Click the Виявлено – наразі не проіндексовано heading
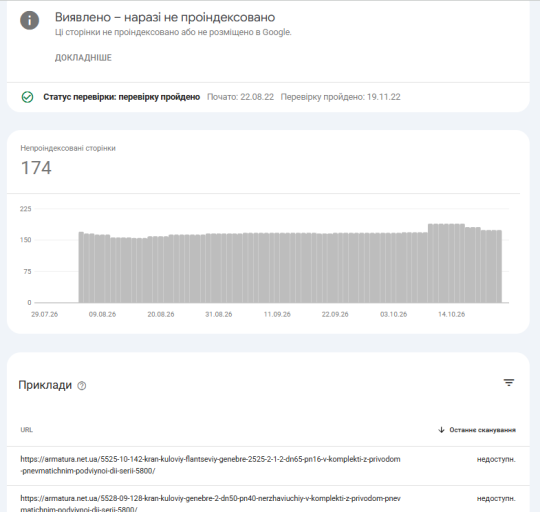 [165, 17]
